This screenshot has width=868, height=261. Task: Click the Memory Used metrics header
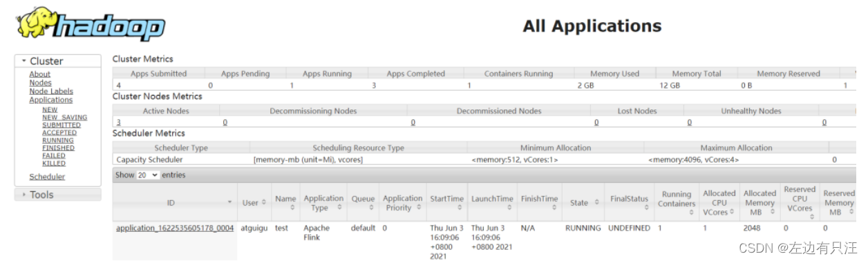pyautogui.click(x=614, y=73)
